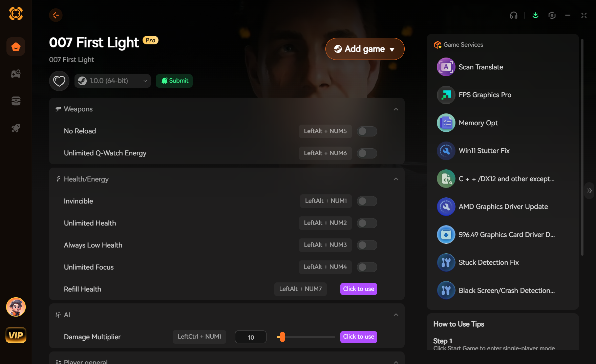This screenshot has height=364, width=596.
Task: Change the No Reload hotkey LeftAlt + NUM5
Action: tap(325, 131)
